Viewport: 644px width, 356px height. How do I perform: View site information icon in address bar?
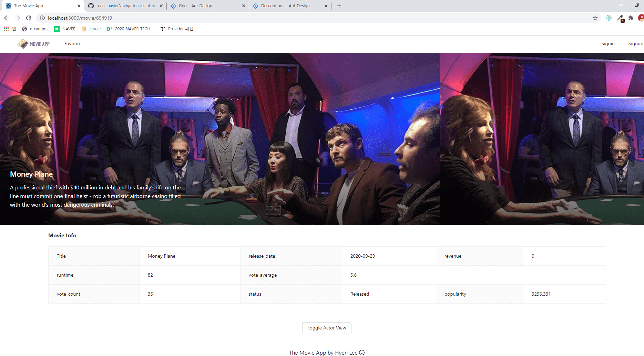pos(42,18)
